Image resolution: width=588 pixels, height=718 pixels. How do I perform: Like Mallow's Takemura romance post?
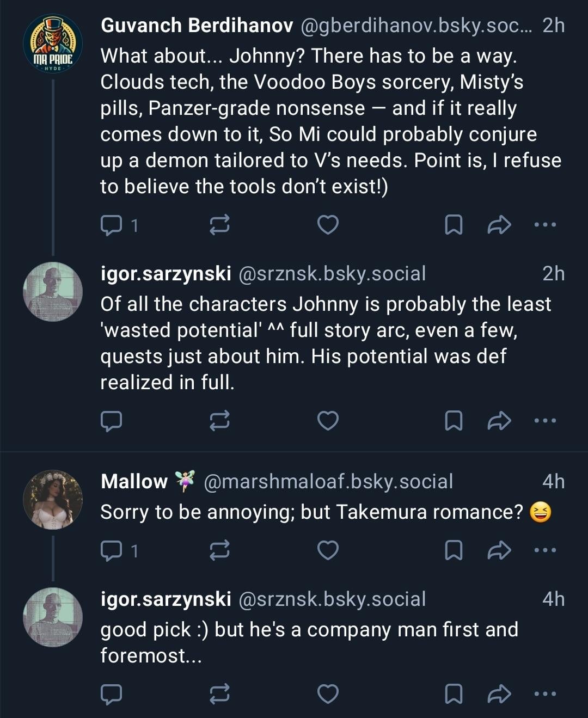pos(328,550)
